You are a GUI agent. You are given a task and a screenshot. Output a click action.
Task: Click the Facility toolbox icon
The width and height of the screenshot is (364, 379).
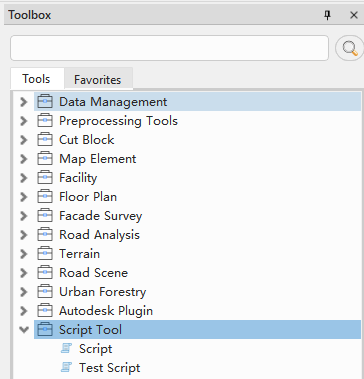45,178
